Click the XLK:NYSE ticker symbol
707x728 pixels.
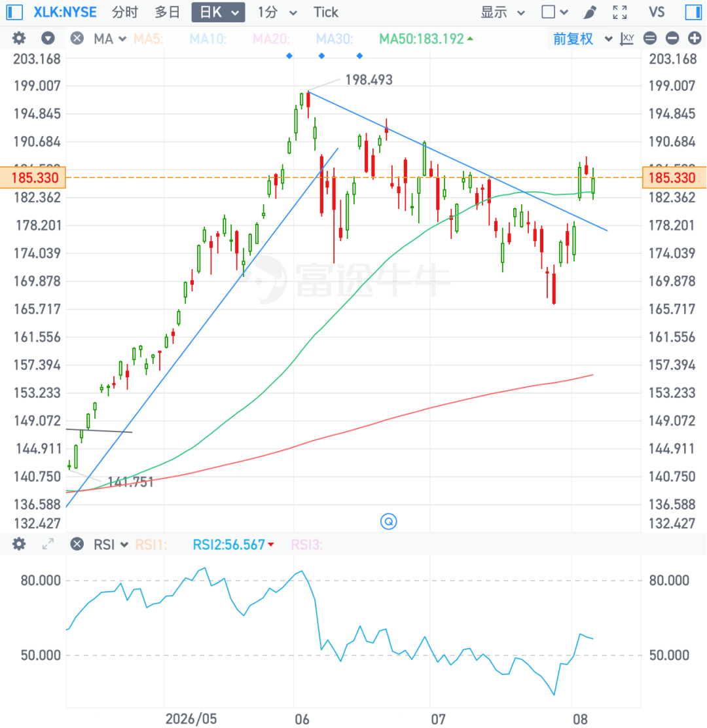(65, 12)
